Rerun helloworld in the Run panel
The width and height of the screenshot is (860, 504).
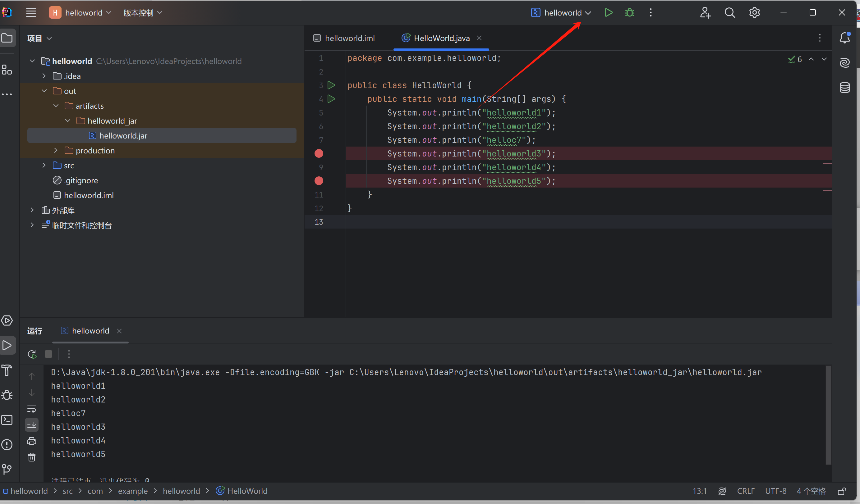(32, 354)
